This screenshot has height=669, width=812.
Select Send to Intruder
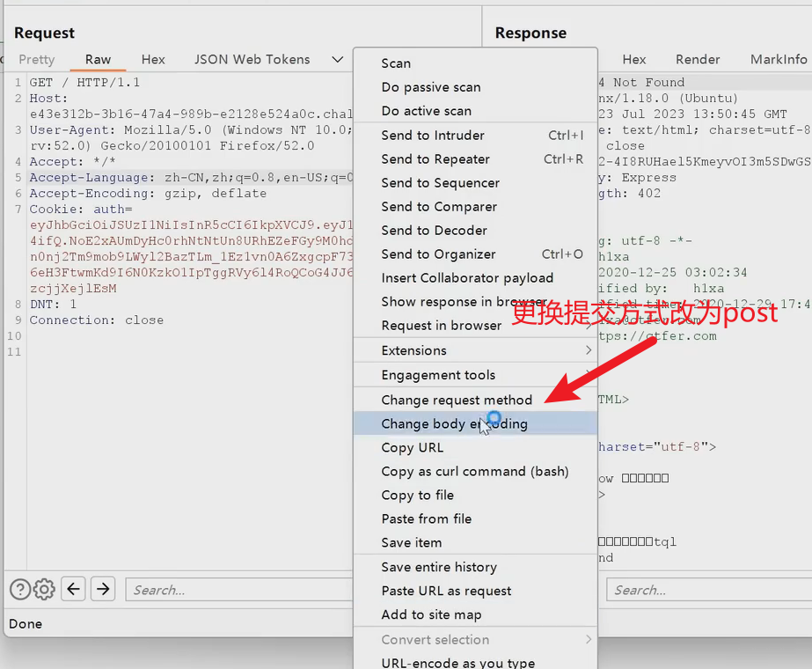[433, 136]
